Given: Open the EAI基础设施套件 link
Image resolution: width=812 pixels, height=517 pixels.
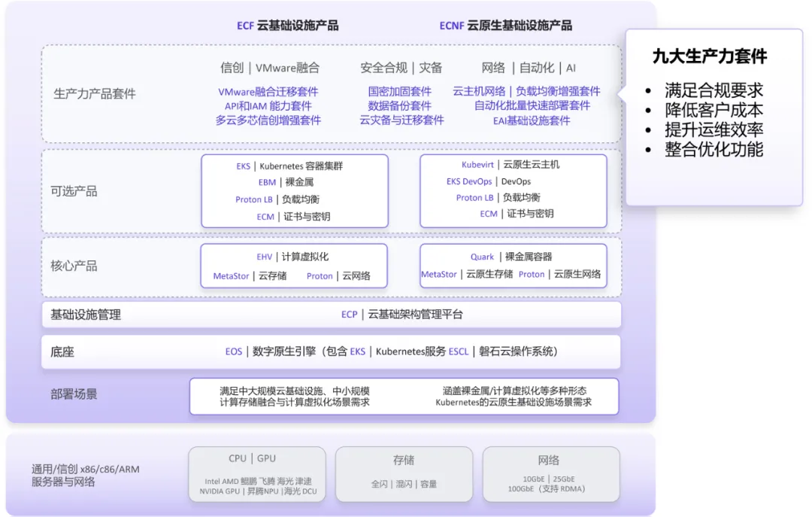Looking at the screenshot, I should coord(532,120).
